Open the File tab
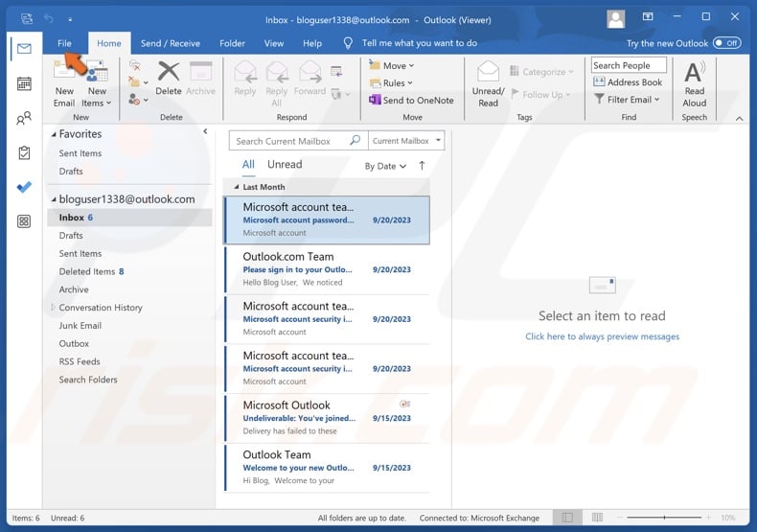 (x=64, y=43)
